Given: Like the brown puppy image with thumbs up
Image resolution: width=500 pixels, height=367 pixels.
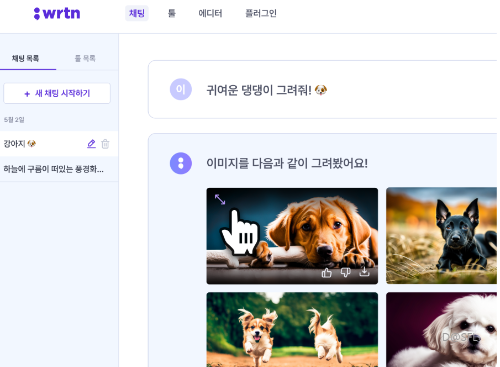Looking at the screenshot, I should tap(326, 273).
